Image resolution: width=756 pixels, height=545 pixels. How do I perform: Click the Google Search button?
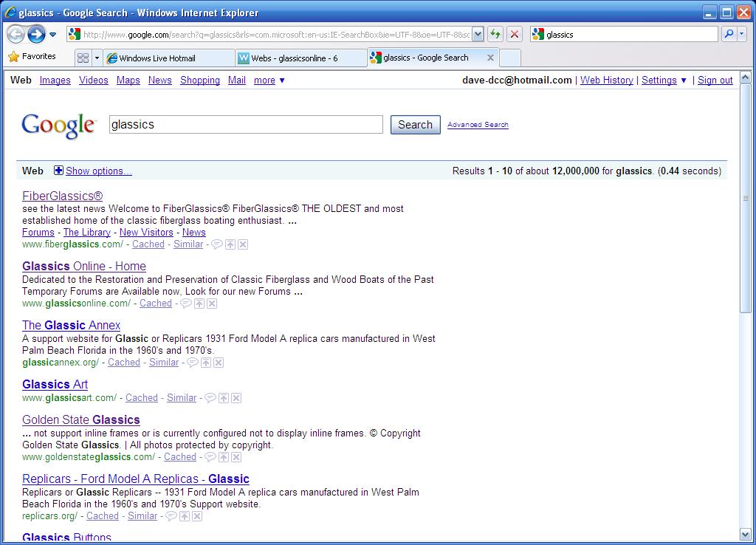tap(415, 124)
